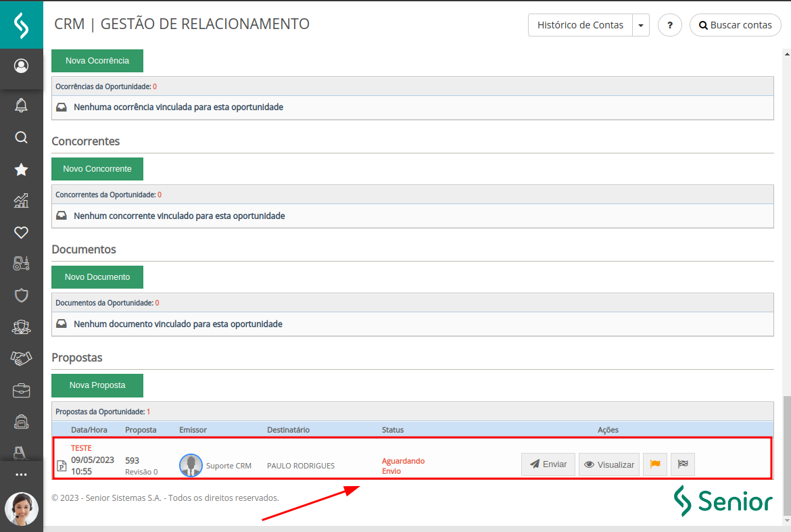Screen dimensions: 791x532
Task: Open the people group icon in sidebar
Action: point(21,327)
